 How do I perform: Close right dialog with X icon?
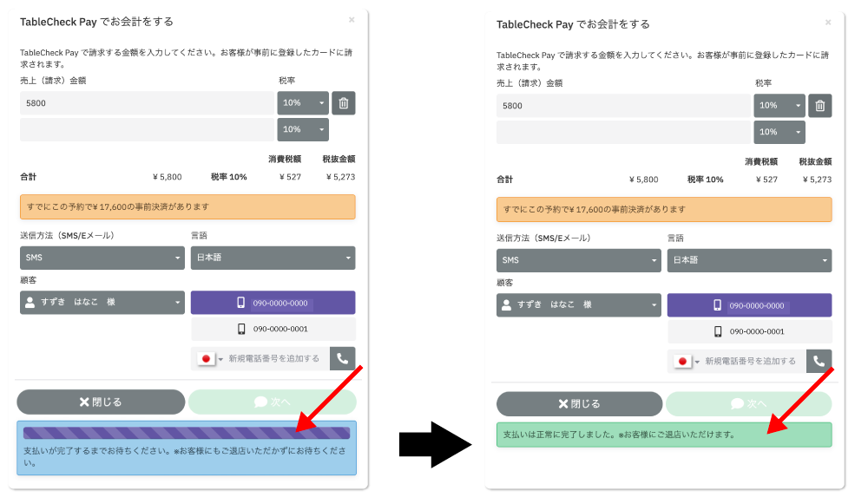pos(828,23)
